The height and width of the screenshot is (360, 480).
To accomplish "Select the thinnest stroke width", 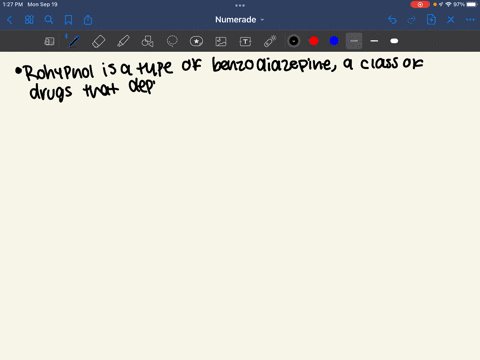I will point(354,41).
